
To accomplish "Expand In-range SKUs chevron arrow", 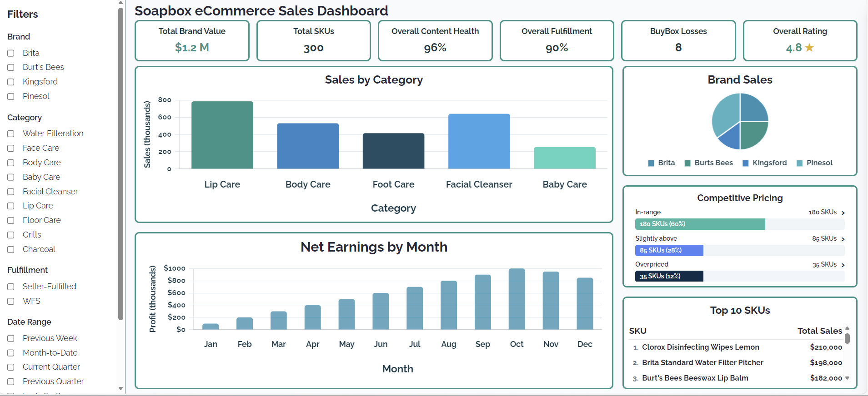I will [x=843, y=213].
